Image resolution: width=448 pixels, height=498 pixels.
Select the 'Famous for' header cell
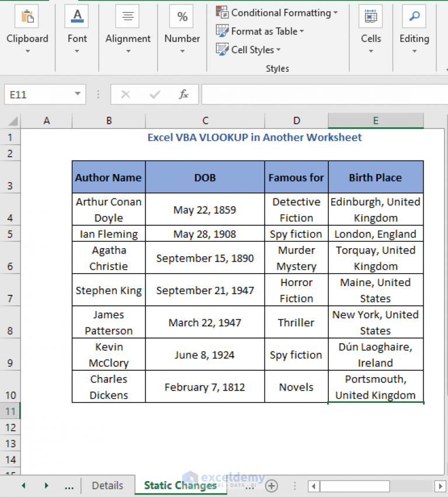click(x=297, y=177)
